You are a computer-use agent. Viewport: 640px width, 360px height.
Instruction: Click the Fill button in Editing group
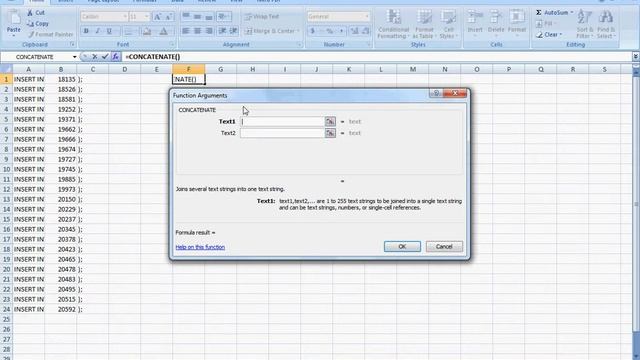pyautogui.click(x=546, y=24)
